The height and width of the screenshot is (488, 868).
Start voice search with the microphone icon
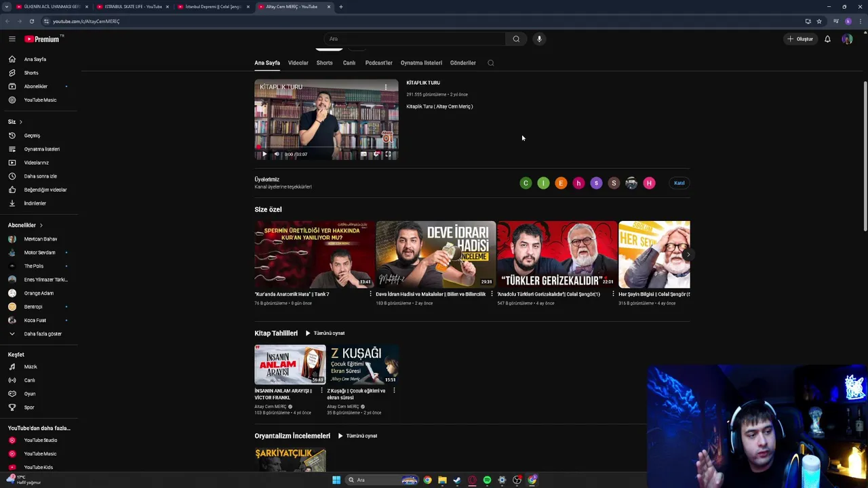point(539,39)
